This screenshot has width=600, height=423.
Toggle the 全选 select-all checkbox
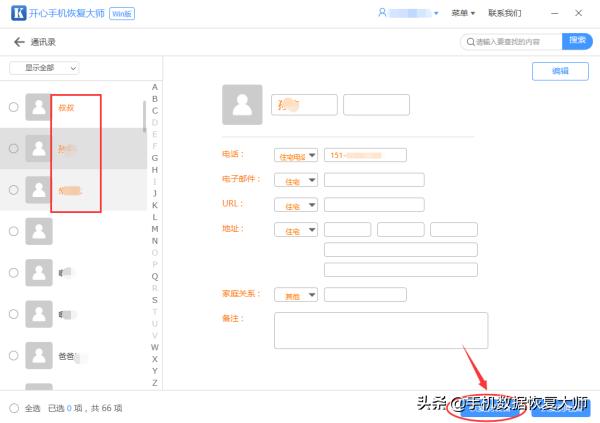(x=13, y=408)
